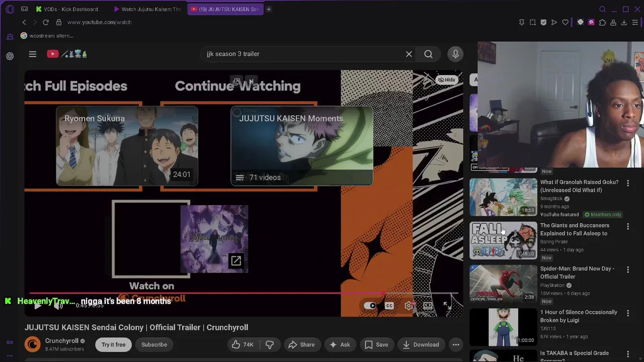Switch to Watch Jujutsu Kaisen tab
644x362 pixels.
148,9
